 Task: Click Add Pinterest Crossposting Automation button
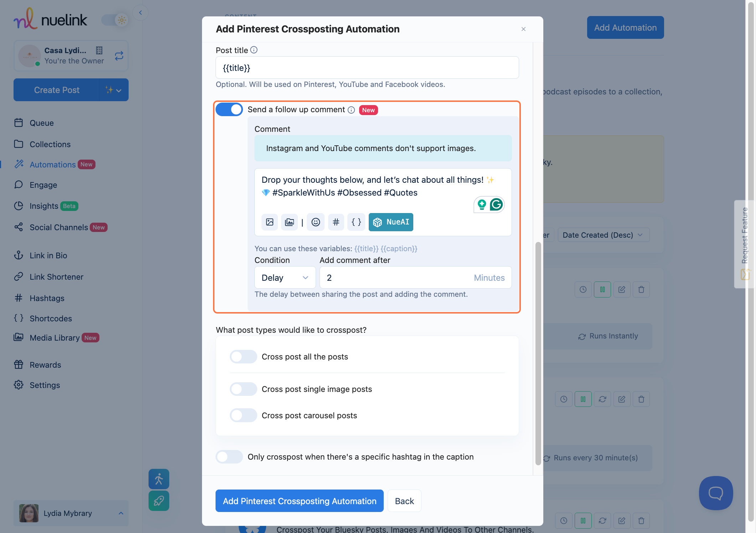click(x=299, y=501)
